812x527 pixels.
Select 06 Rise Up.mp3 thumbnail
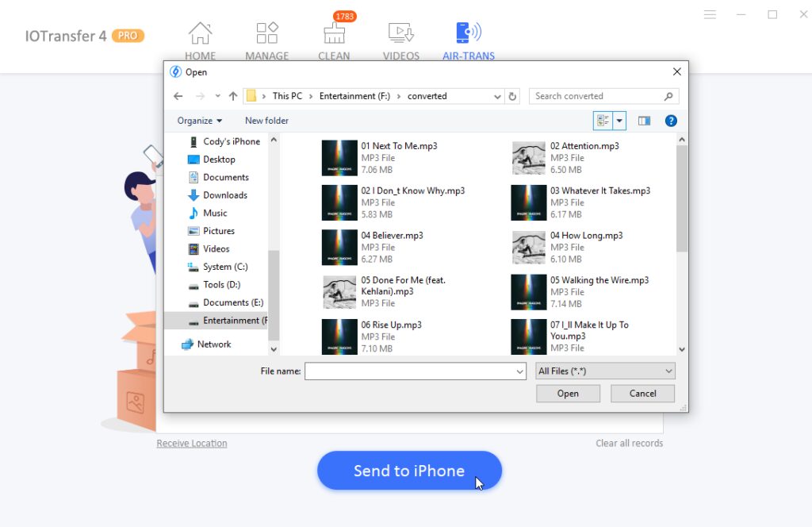[x=339, y=337]
